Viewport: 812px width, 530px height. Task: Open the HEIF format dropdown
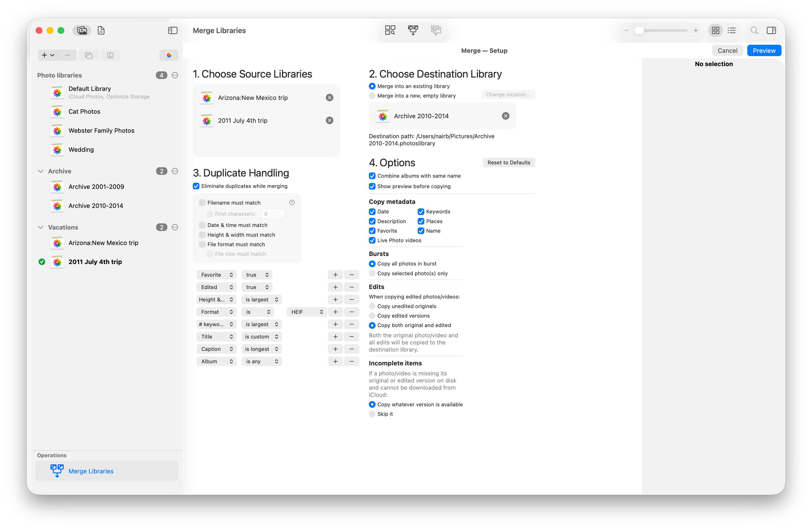[307, 312]
